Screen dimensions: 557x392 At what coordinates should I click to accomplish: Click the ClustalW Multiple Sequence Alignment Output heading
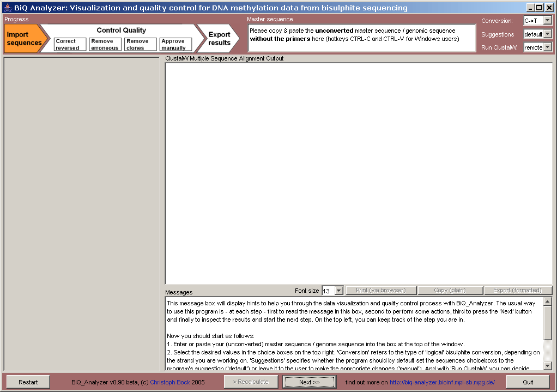pyautogui.click(x=224, y=58)
